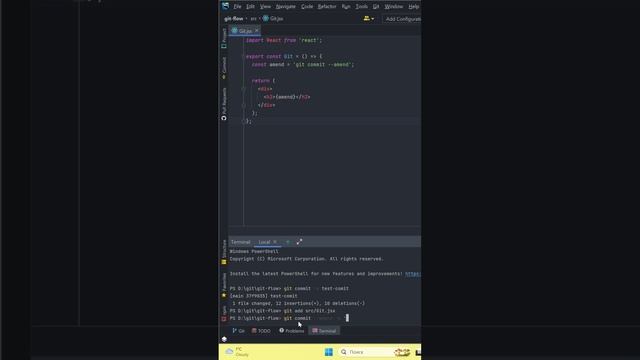Open the Code With Me user dropdown
Image resolution: width=640 pixels, height=360 pixels.
click(x=369, y=18)
